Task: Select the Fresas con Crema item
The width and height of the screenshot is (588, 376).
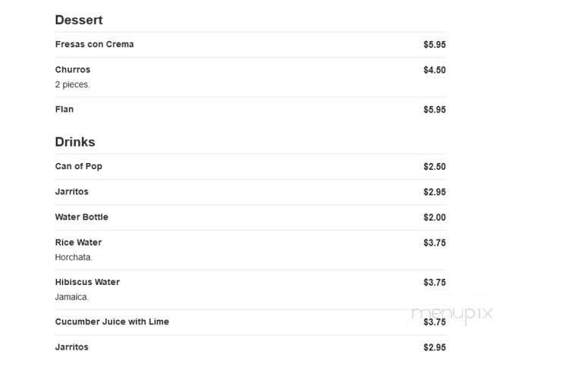Action: [94, 44]
